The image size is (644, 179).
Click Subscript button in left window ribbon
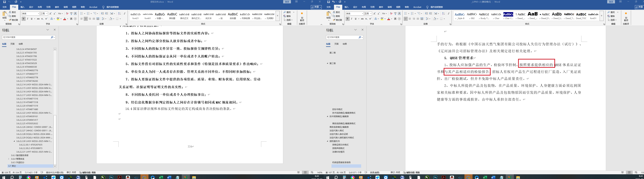pyautogui.click(x=42, y=19)
